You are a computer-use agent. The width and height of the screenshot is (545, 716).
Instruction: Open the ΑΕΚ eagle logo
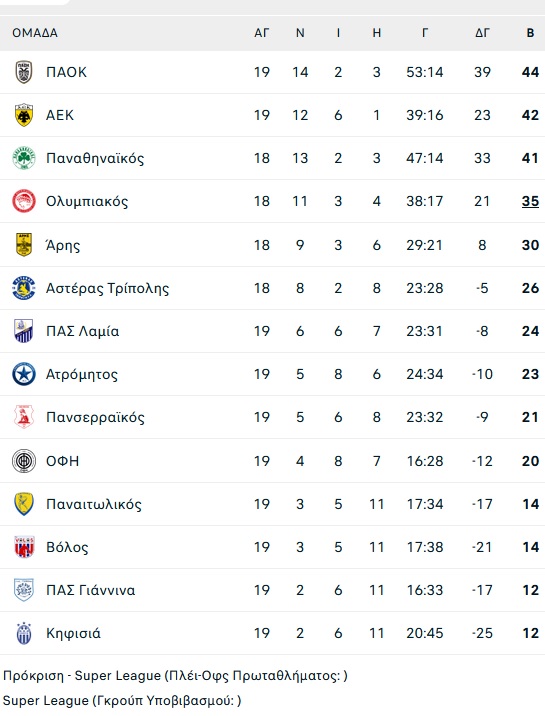(x=24, y=115)
